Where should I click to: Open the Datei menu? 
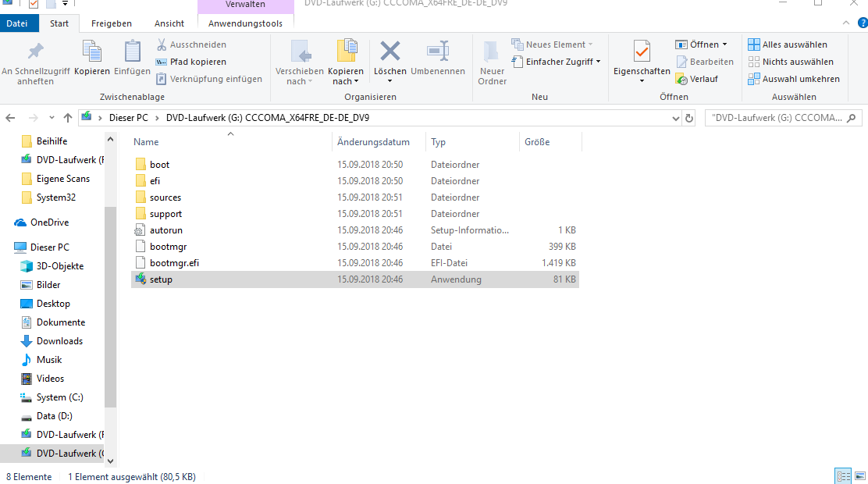[16, 23]
